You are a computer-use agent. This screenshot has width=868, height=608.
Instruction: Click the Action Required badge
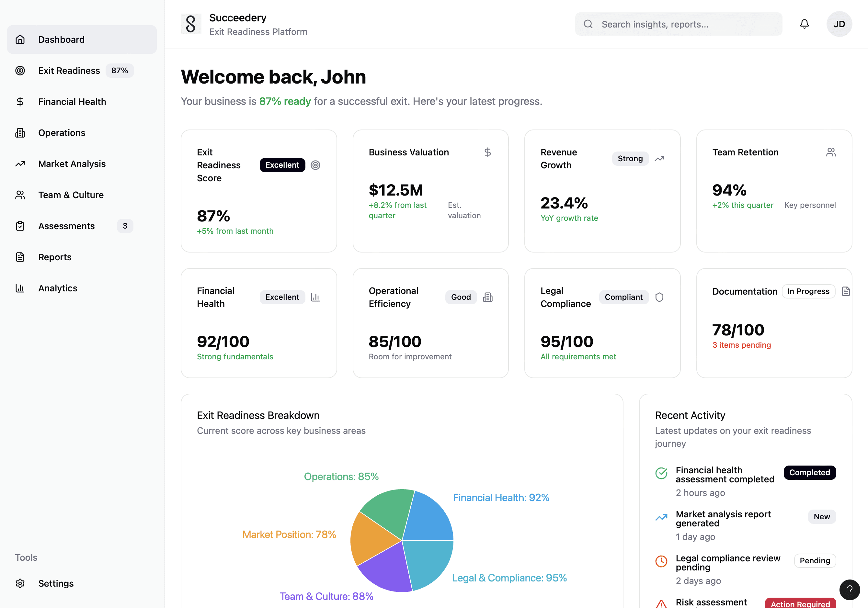click(800, 603)
